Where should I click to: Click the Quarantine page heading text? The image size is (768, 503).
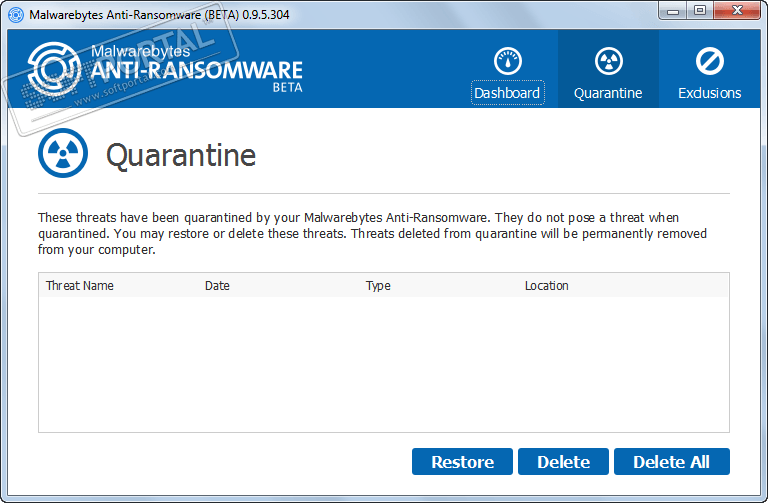coord(181,155)
